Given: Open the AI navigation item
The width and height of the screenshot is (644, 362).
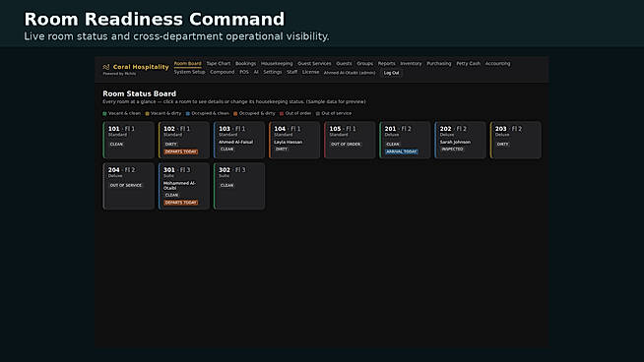Looking at the screenshot, I should click(256, 72).
